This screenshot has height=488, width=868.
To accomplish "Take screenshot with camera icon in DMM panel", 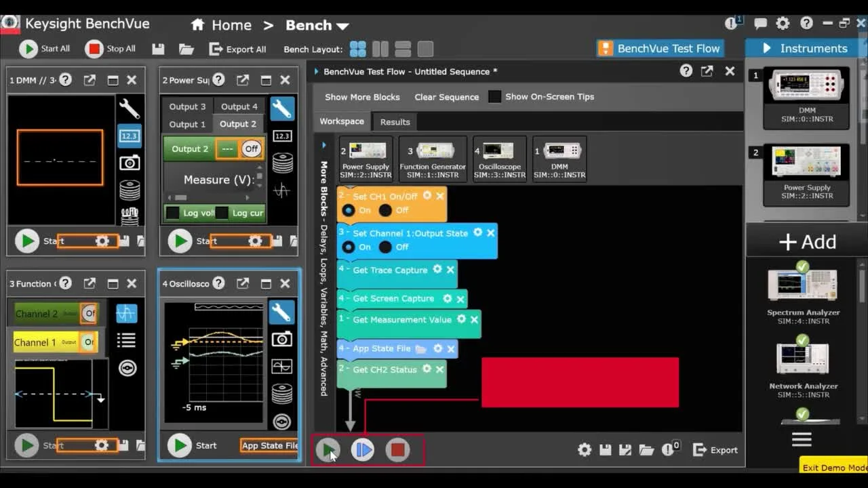I will [130, 163].
